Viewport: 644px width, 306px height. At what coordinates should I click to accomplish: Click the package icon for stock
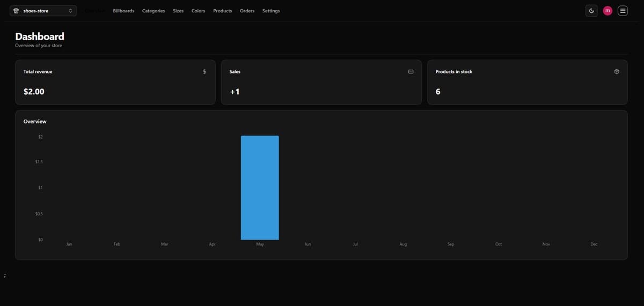click(617, 71)
